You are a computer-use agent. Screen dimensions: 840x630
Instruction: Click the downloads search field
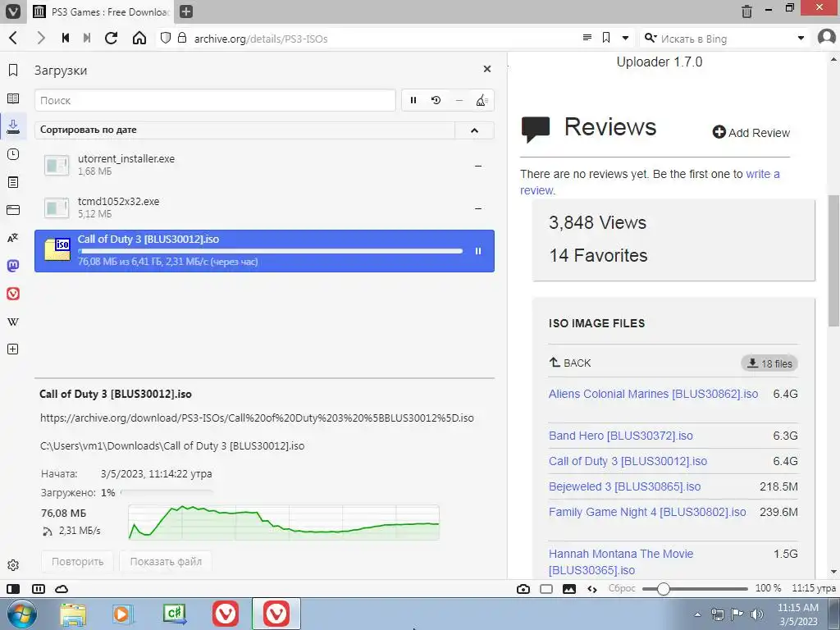[215, 100]
